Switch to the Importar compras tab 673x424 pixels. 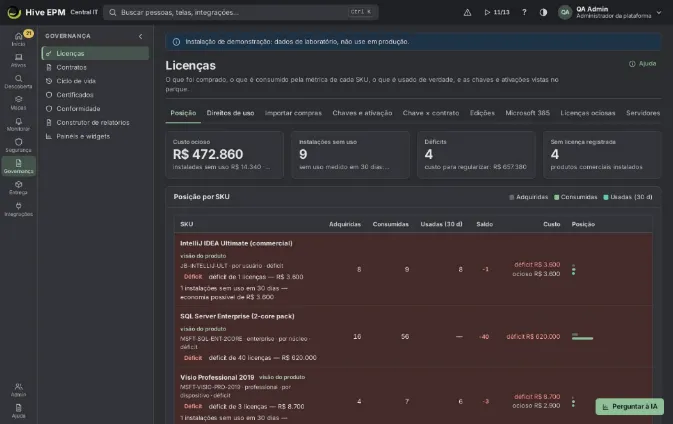point(293,113)
